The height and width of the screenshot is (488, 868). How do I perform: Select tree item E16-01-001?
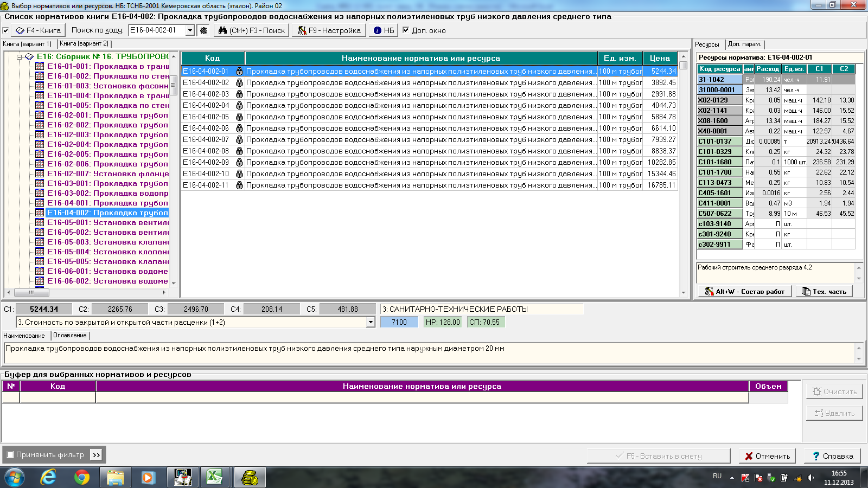click(108, 66)
